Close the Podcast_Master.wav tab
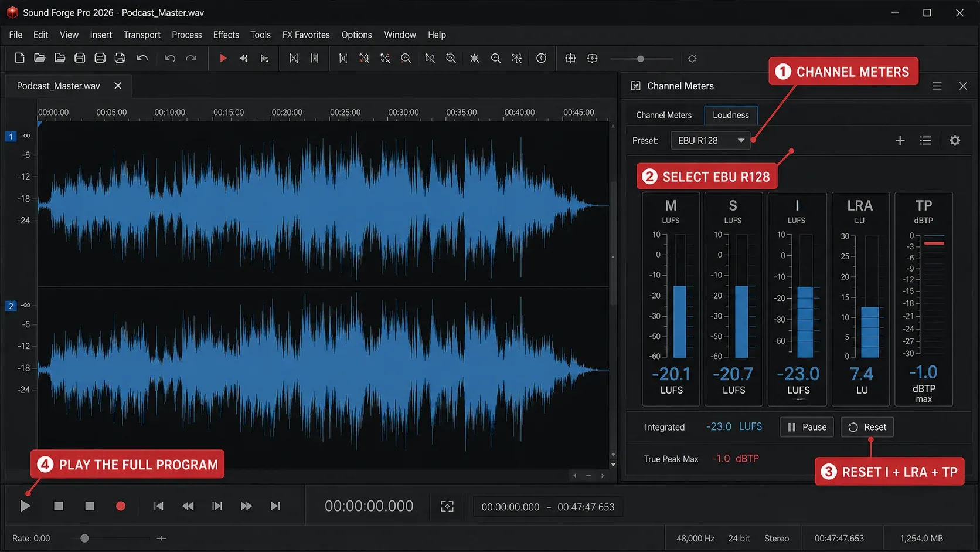Viewport: 980px width, 552px height. point(118,86)
